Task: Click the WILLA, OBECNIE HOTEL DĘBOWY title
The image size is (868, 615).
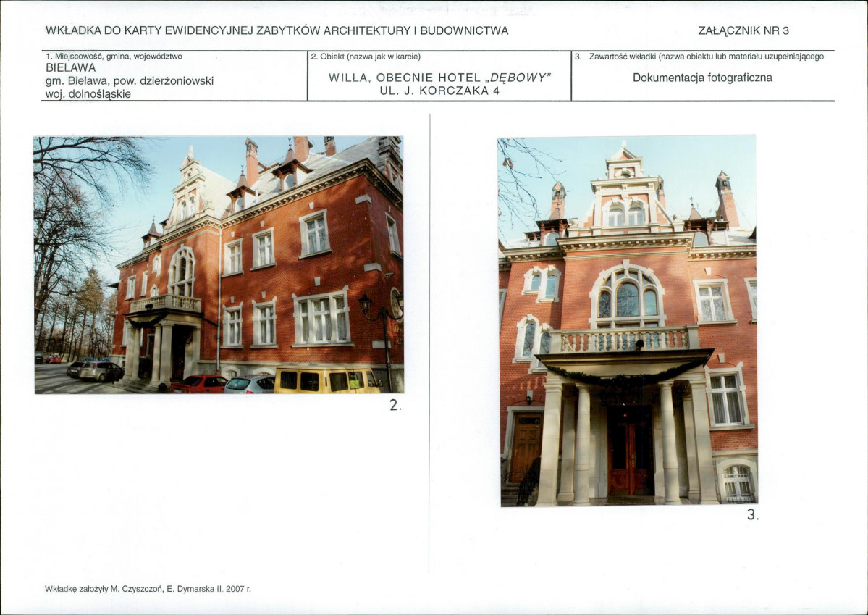Action: 439,78
